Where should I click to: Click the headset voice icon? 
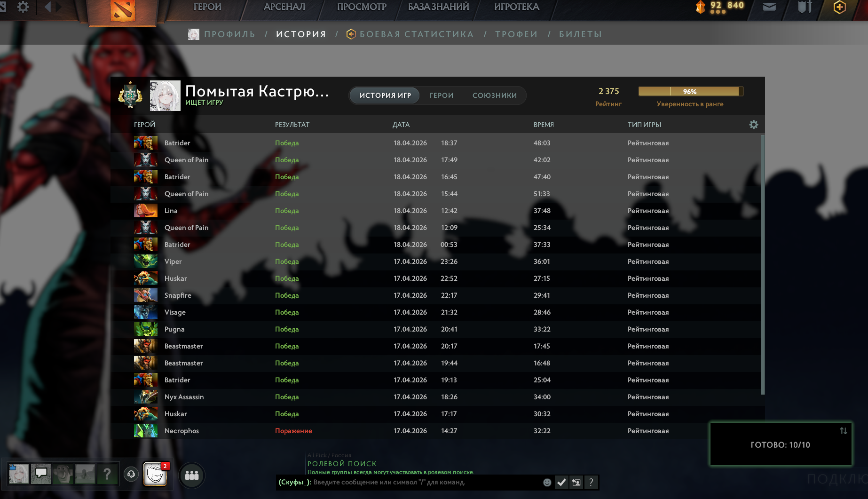pos(131,474)
